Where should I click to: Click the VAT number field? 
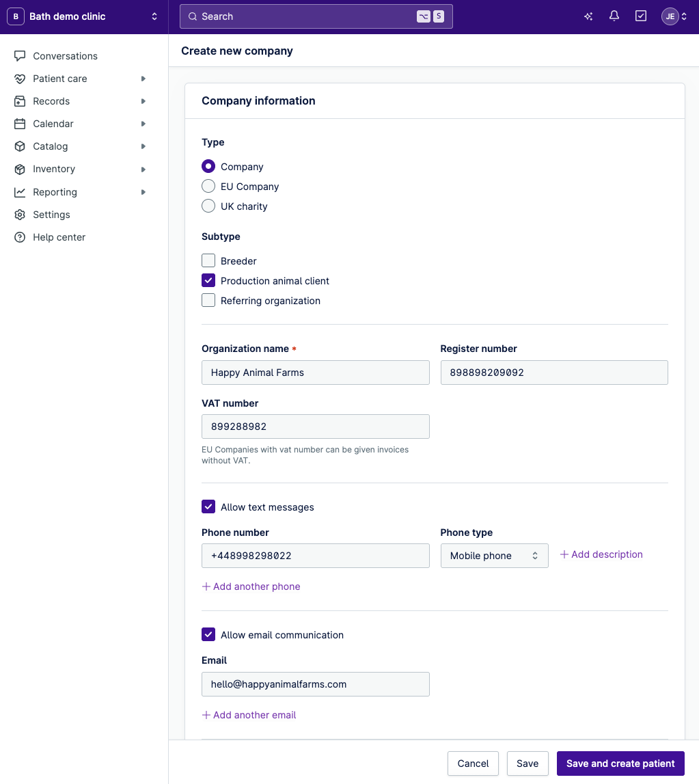point(316,427)
